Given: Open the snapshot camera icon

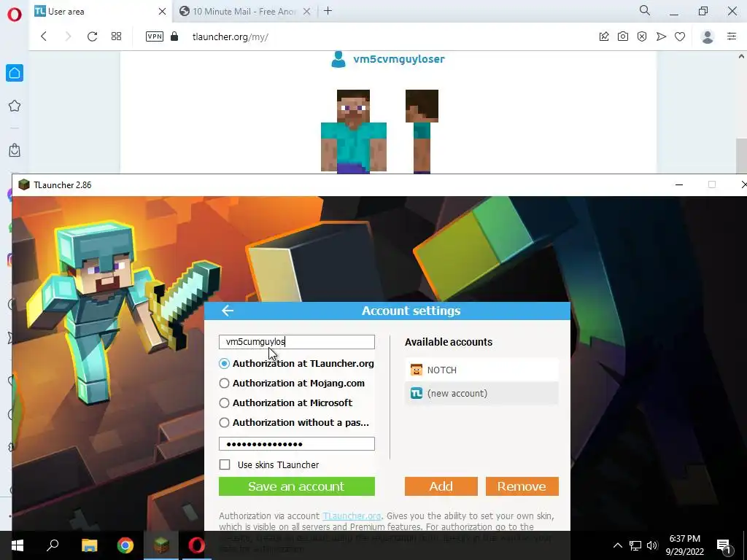Looking at the screenshot, I should point(623,36).
